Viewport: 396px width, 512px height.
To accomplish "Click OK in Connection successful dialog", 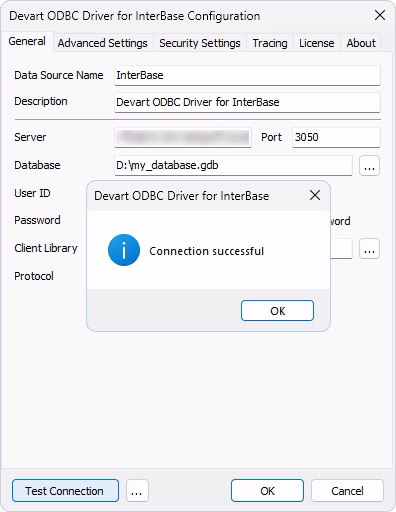I will pos(277,311).
